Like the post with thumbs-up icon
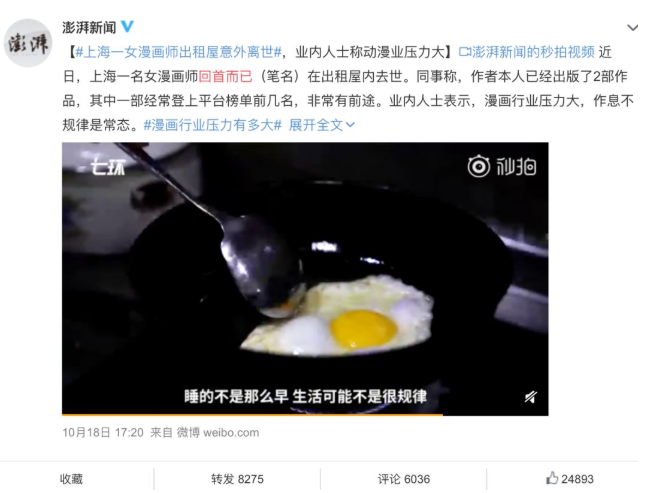 [x=552, y=478]
